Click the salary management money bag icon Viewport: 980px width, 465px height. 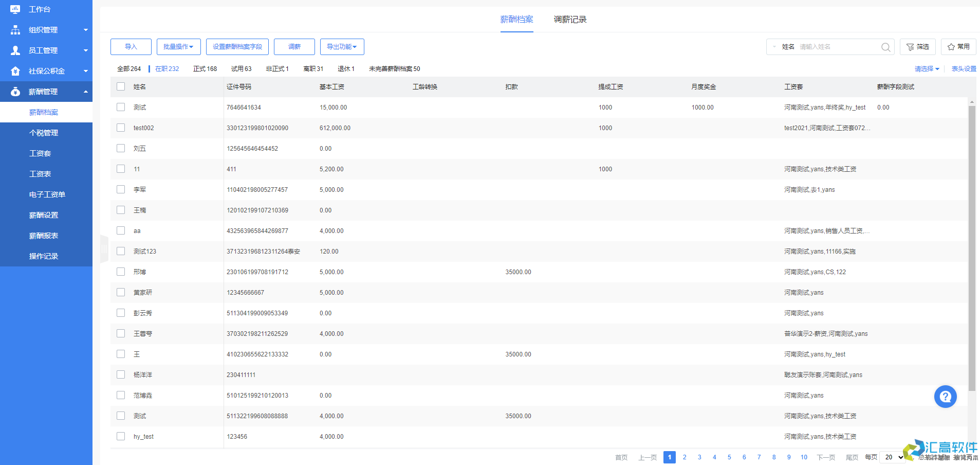point(15,92)
